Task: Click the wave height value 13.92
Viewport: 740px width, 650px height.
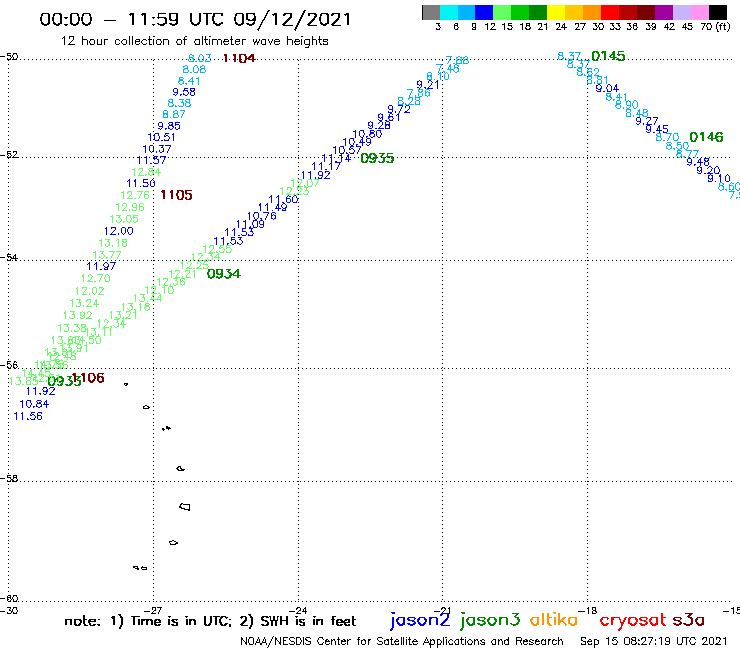Action: tap(78, 315)
